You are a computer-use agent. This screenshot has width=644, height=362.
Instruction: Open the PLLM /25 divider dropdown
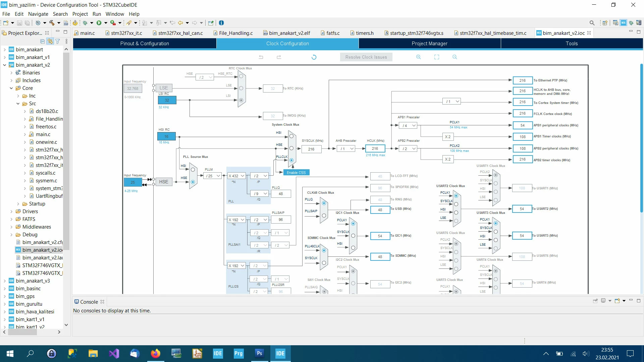(x=213, y=176)
